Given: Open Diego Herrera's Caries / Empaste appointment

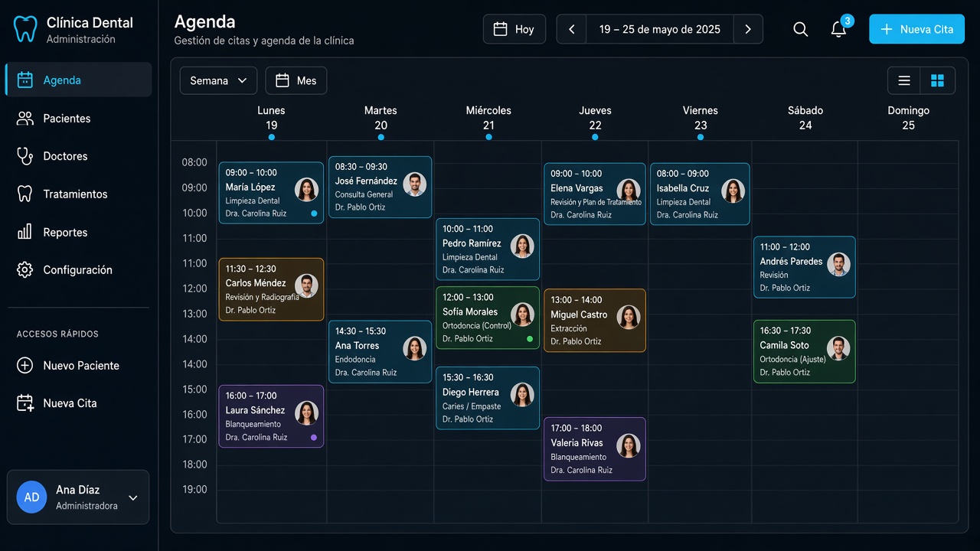Looking at the screenshot, I should (488, 398).
